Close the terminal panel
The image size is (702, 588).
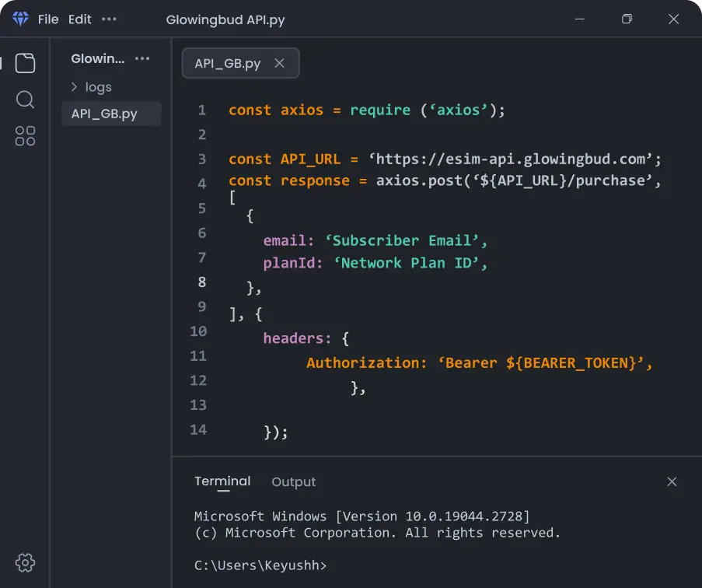click(672, 481)
